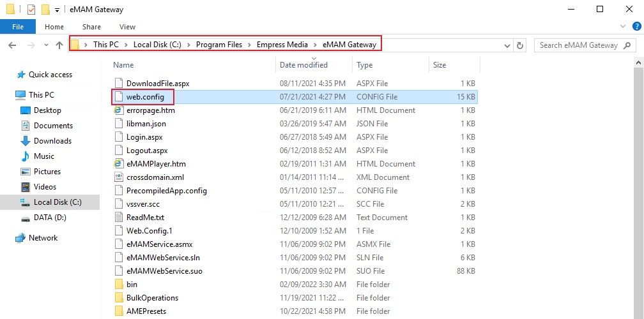Click the Downloads blue arrow icon
The image size is (644, 319).
(26, 141)
